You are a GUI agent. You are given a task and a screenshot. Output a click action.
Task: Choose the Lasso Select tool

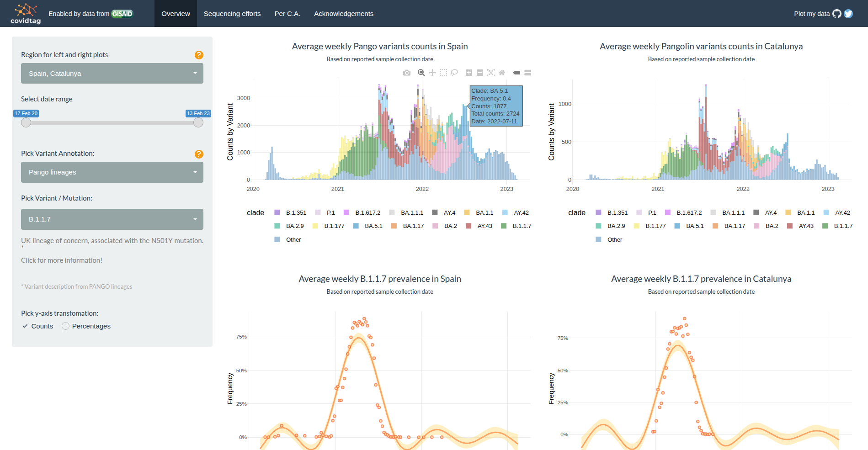[x=454, y=72]
